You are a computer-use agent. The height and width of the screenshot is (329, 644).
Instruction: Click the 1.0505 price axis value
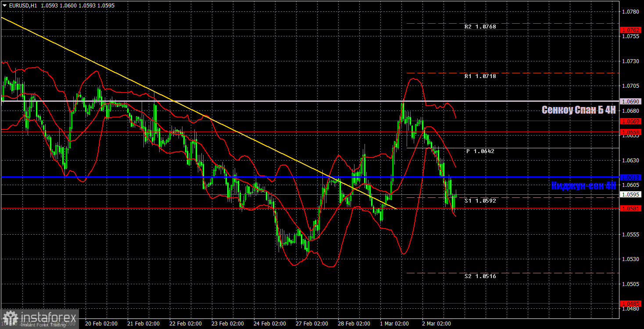coord(631,284)
